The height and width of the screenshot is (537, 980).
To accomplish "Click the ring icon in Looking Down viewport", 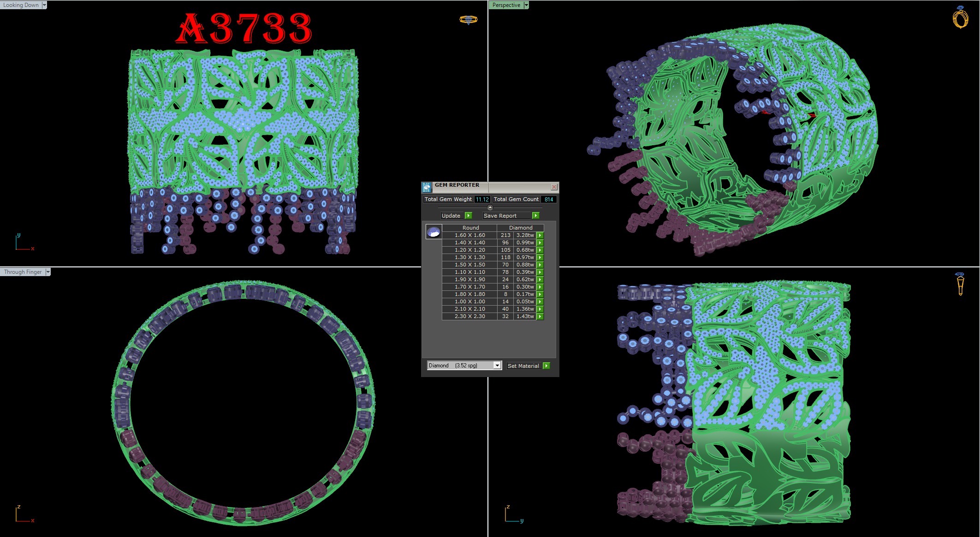I will pyautogui.click(x=468, y=19).
